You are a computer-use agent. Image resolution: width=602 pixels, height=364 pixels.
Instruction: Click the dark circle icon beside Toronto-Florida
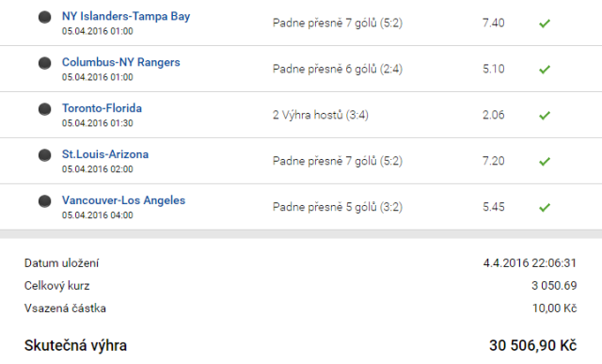[x=45, y=109]
